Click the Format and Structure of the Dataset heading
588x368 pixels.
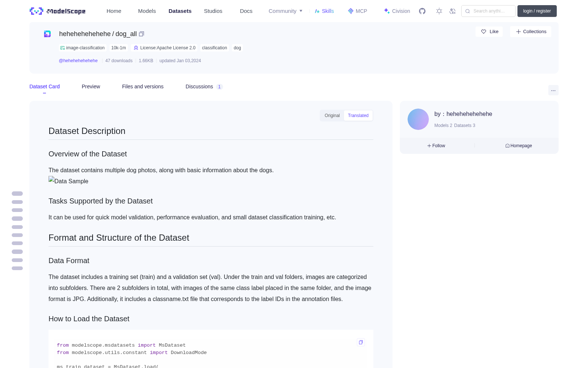[x=119, y=238]
